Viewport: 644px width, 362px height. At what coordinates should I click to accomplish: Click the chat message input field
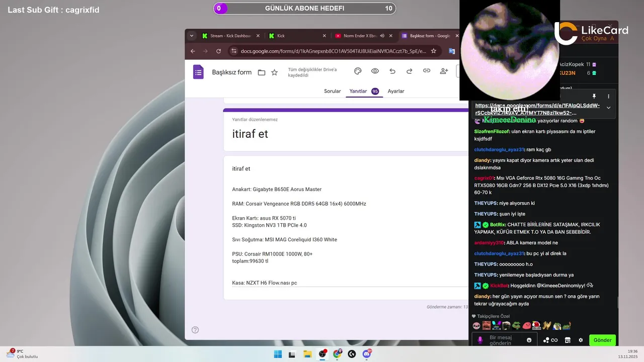click(505, 340)
